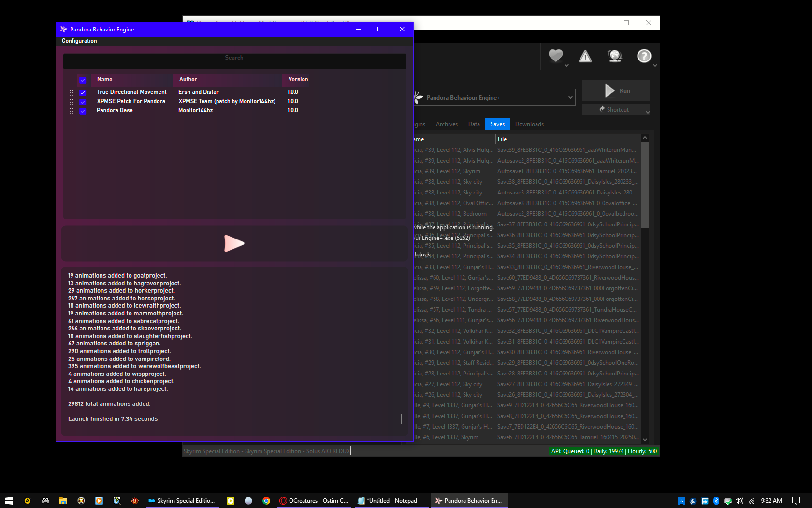This screenshot has width=812, height=508.
Task: Open the heart endorse icon
Action: 556,56
